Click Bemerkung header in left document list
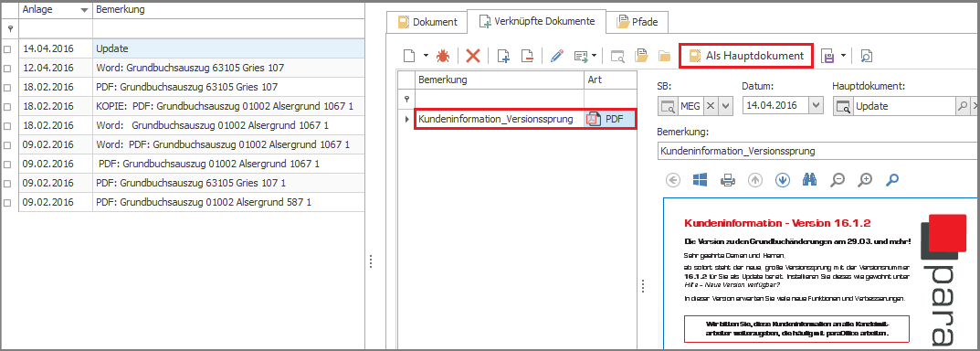The image size is (980, 351). (228, 11)
